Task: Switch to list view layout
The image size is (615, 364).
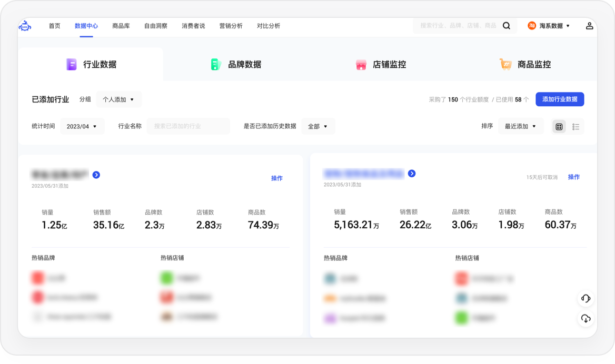Action: [x=576, y=127]
